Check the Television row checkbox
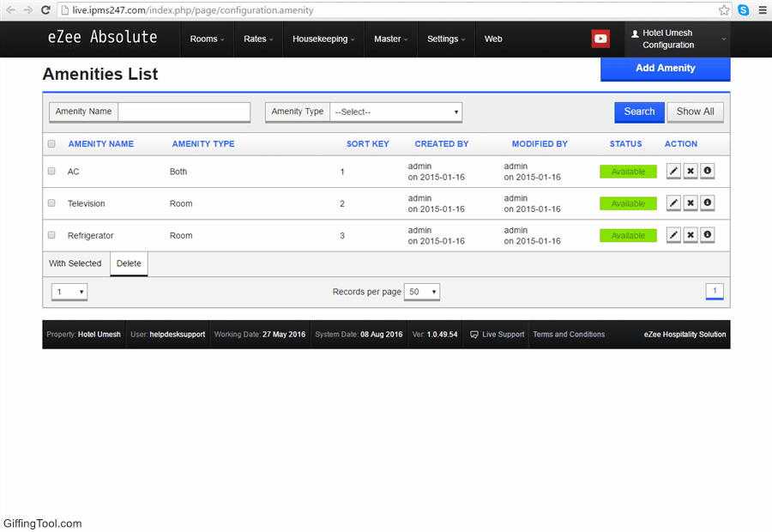This screenshot has height=532, width=772. point(51,203)
